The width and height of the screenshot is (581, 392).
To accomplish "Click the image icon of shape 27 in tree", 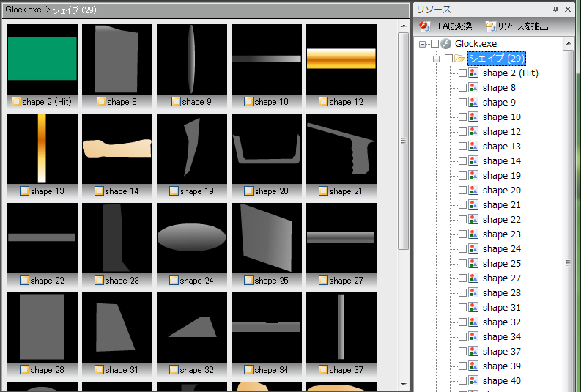I will pyautogui.click(x=473, y=278).
